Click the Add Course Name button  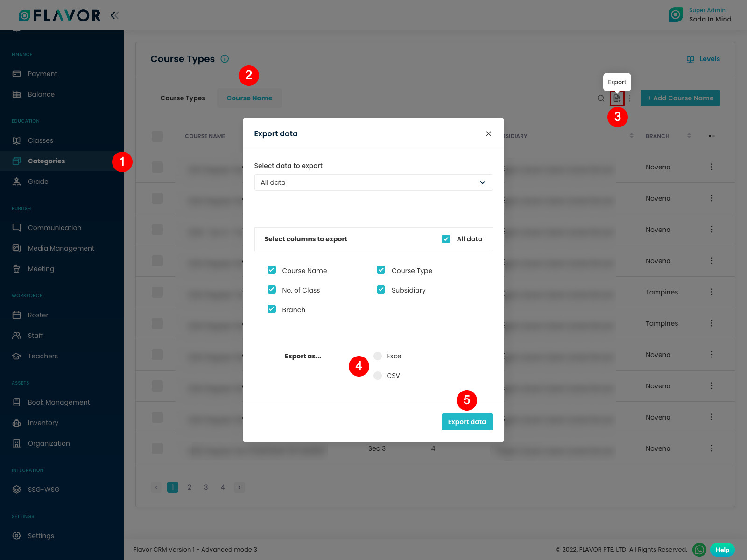click(x=680, y=98)
